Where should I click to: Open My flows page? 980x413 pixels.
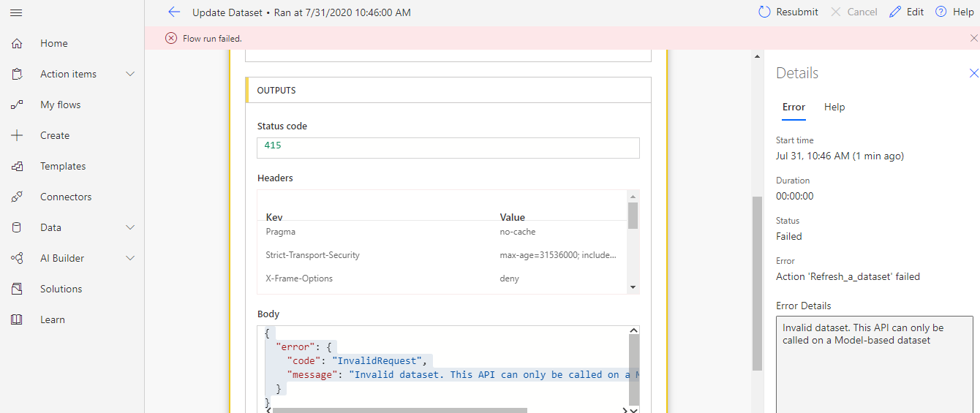point(61,105)
